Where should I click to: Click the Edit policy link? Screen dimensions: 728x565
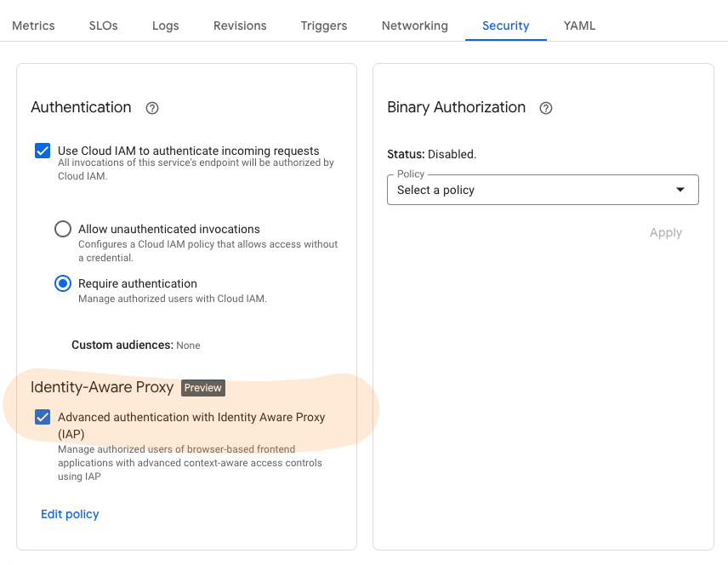tap(70, 514)
